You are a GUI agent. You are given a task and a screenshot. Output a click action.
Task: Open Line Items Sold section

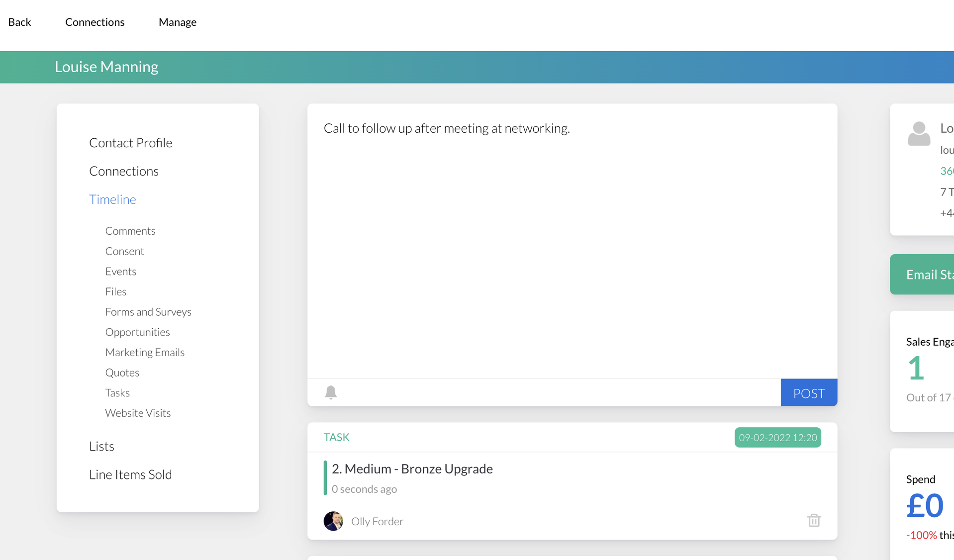130,474
